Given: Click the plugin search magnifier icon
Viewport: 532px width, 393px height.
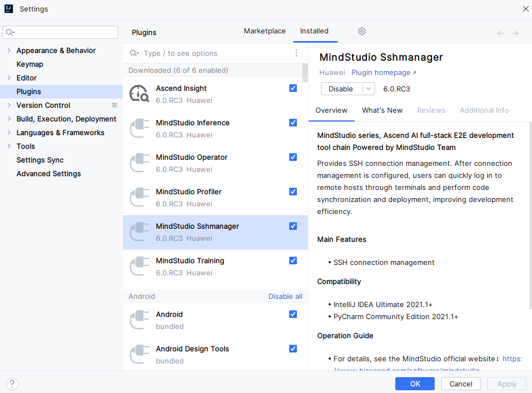Looking at the screenshot, I should (x=134, y=53).
